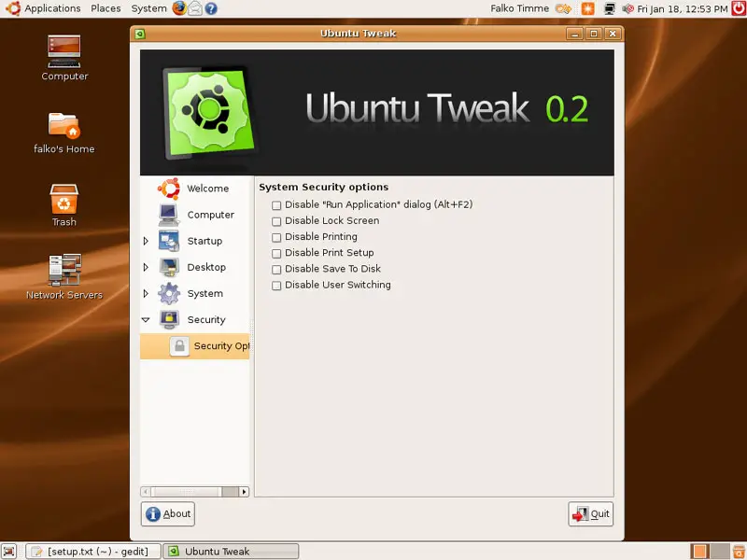Click the Welcome Ubuntu logo icon in sidebar
This screenshot has height=560, width=747.
(169, 189)
